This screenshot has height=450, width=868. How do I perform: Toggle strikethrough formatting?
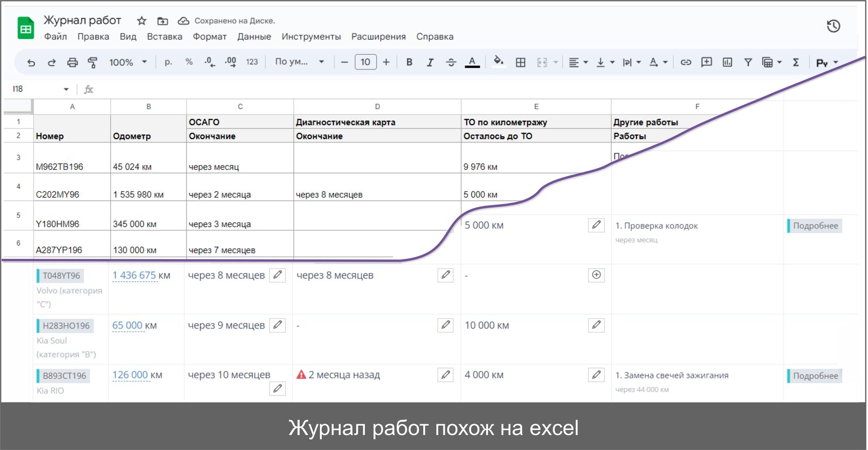[451, 63]
